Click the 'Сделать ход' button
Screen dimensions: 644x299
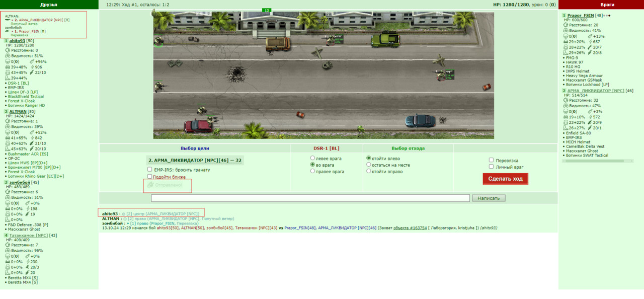click(505, 179)
